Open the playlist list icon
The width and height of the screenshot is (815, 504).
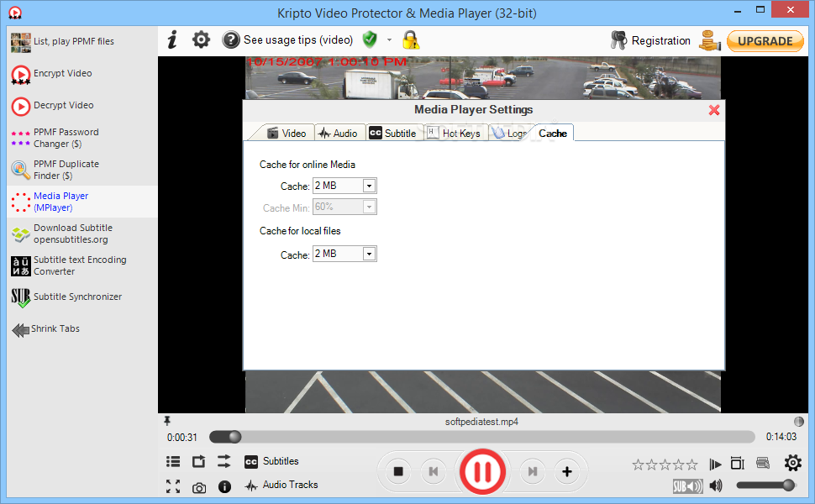point(173,461)
